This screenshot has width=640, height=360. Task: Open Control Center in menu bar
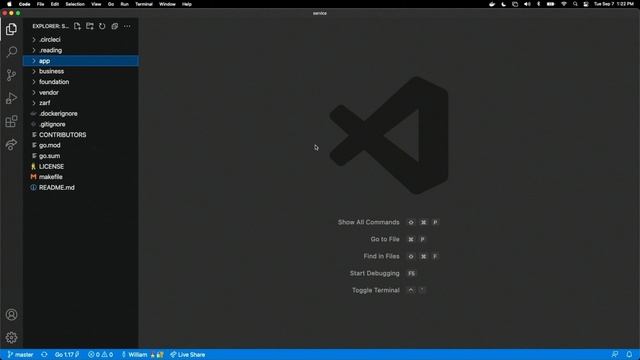[586, 4]
